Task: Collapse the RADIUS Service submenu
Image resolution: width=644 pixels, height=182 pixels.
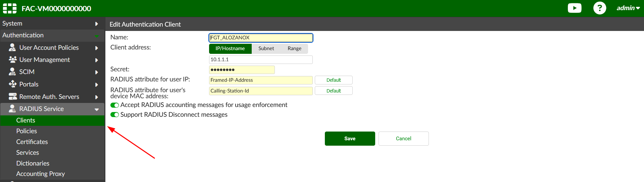Action: coord(96,109)
